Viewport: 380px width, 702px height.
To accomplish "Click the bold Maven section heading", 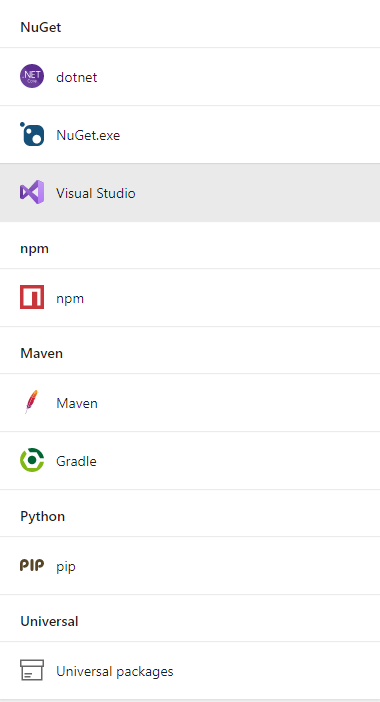I will pos(42,353).
